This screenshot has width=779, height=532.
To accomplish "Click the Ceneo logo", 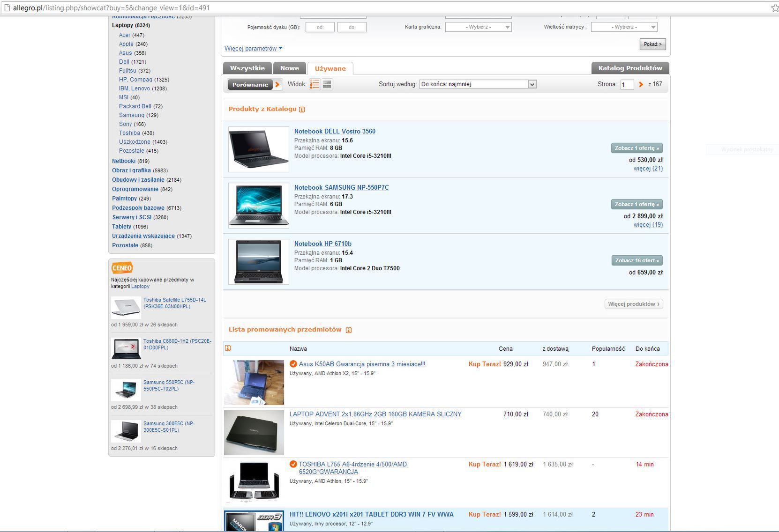I will click(x=122, y=268).
